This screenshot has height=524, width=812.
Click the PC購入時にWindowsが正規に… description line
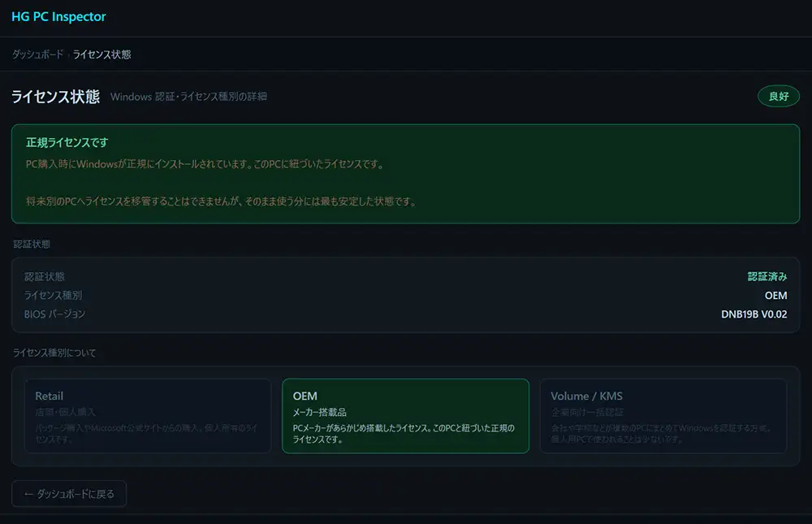coord(205,164)
